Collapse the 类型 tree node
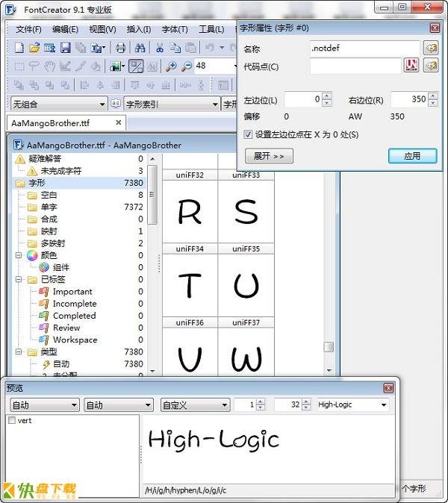The image size is (448, 503). pyautogui.click(x=19, y=352)
